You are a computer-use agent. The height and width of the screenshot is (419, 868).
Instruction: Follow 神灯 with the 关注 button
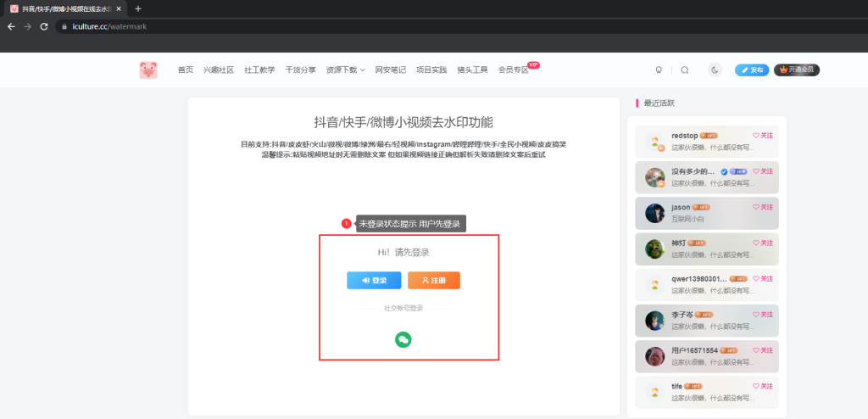(763, 243)
